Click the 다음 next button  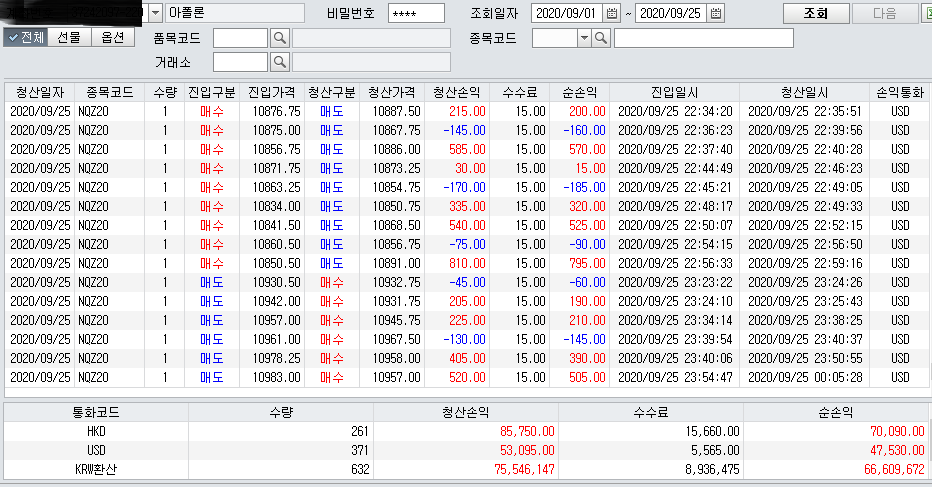coord(884,13)
